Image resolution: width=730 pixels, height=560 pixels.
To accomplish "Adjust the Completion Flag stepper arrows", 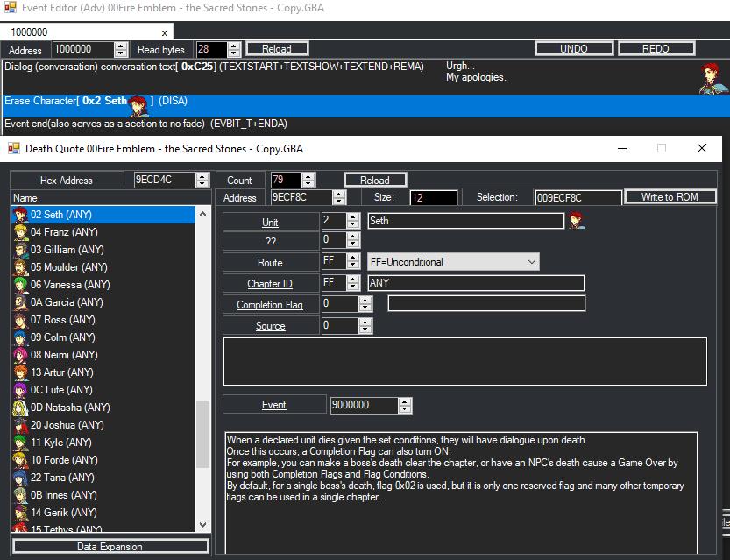I will [x=365, y=304].
